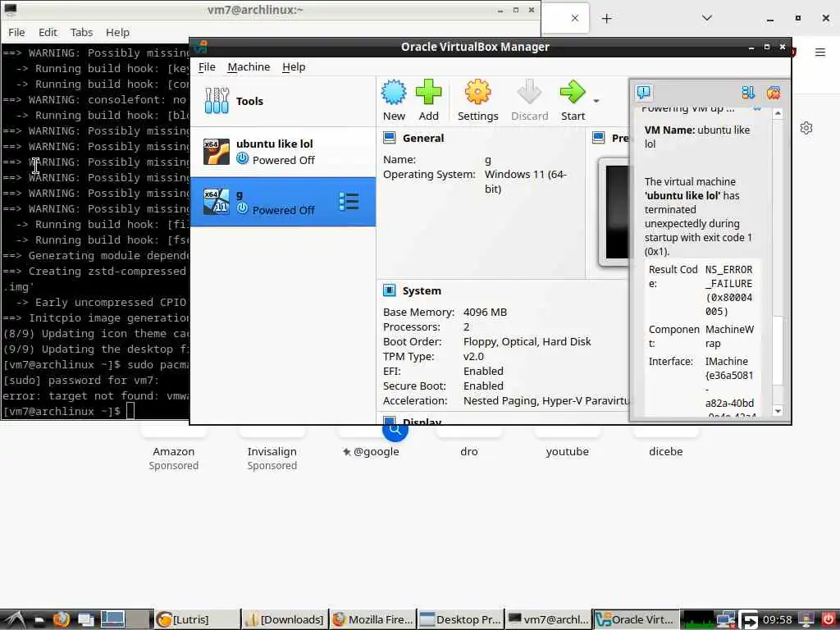Click the network status tray icon
This screenshot has height=630, width=840.
(726, 620)
